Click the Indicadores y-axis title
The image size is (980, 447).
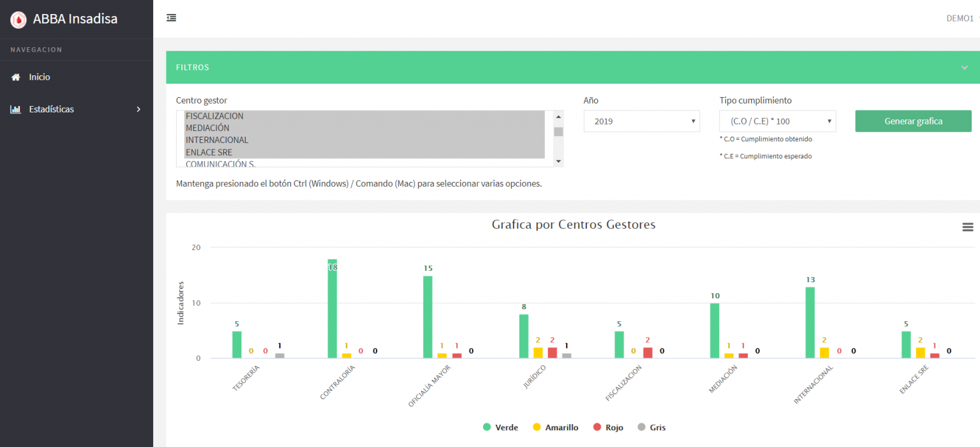(x=181, y=303)
